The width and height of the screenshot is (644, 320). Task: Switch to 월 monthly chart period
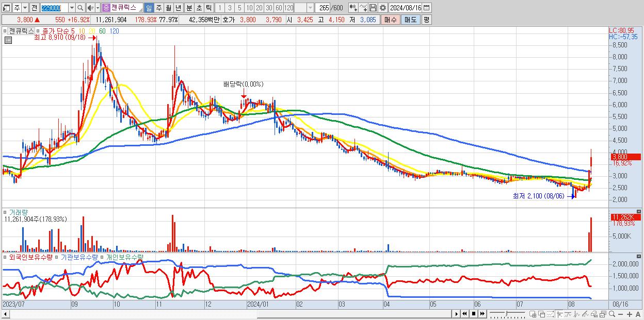pos(168,8)
